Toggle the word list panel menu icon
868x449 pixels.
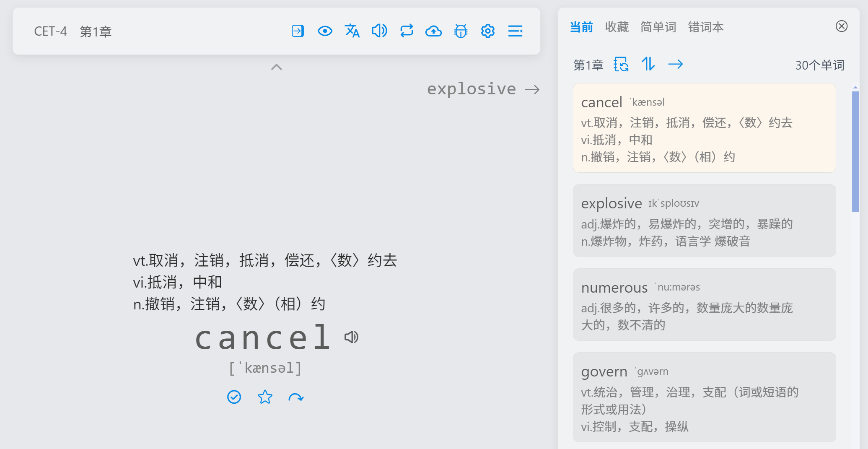(515, 31)
